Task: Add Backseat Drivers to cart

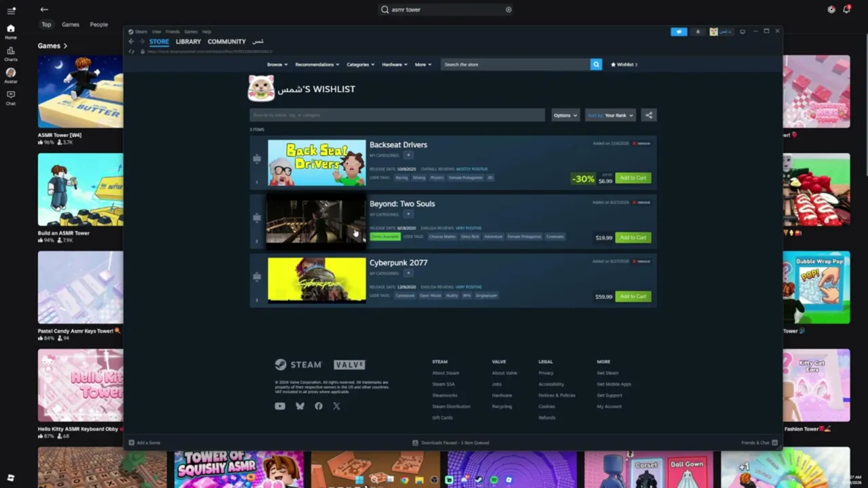Action: coord(633,178)
